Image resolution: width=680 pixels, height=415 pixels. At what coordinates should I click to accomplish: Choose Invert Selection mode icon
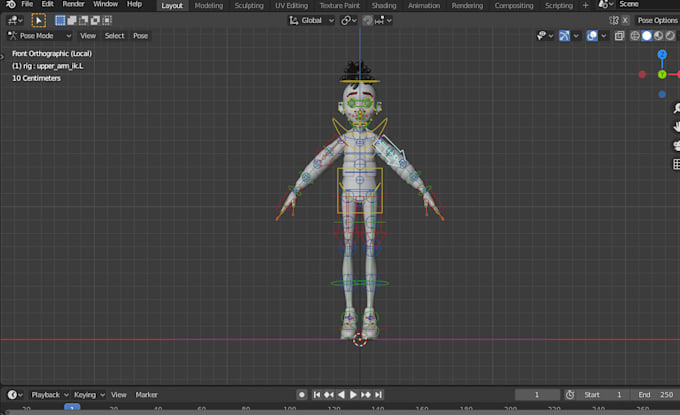click(x=95, y=20)
